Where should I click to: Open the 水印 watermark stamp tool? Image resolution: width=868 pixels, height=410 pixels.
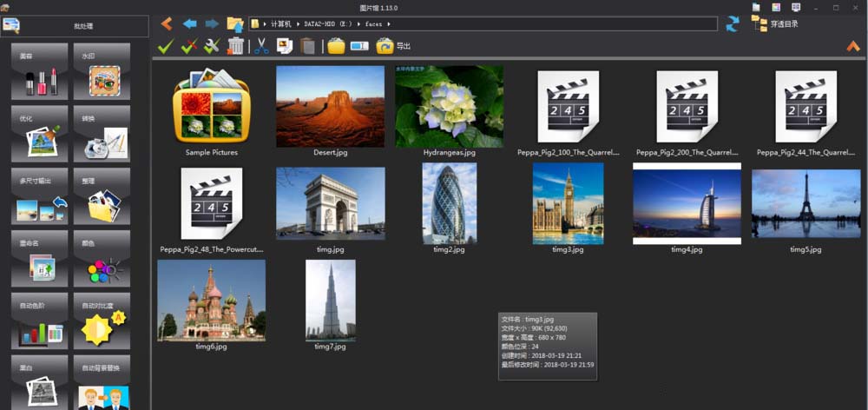102,71
